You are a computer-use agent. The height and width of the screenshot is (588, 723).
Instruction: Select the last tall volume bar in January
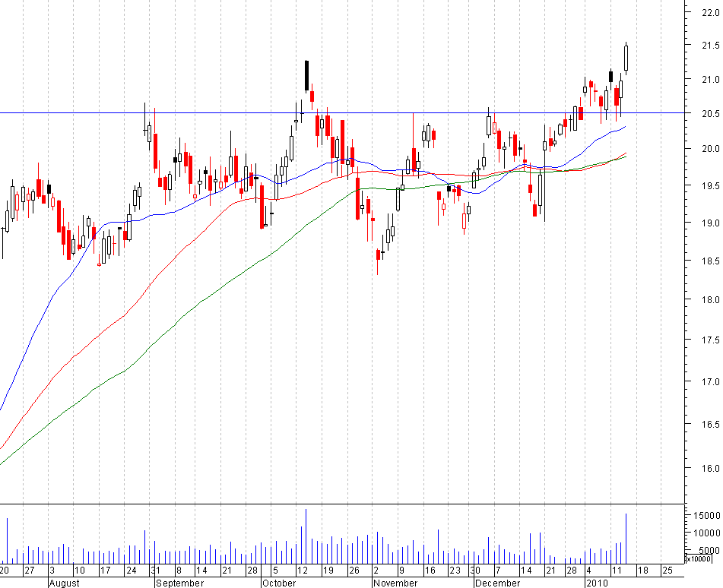coord(626,539)
